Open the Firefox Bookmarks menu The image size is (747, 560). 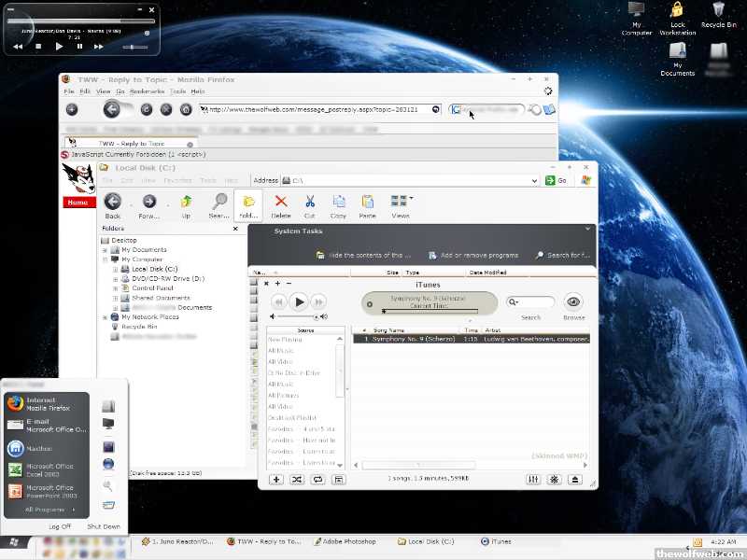(147, 91)
